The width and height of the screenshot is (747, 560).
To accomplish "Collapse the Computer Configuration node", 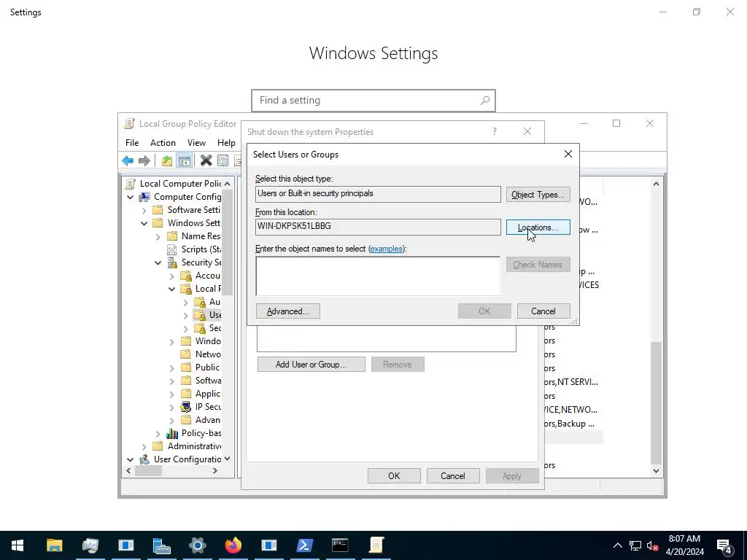I will coord(130,197).
